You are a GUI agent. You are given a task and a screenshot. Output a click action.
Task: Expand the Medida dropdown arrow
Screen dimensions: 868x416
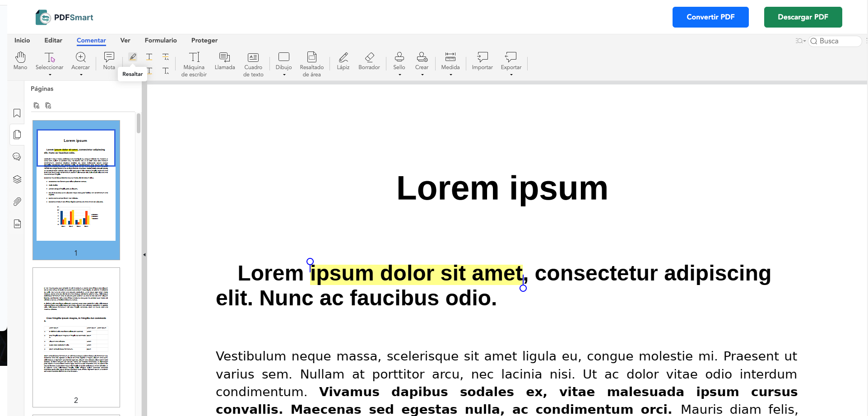(450, 75)
